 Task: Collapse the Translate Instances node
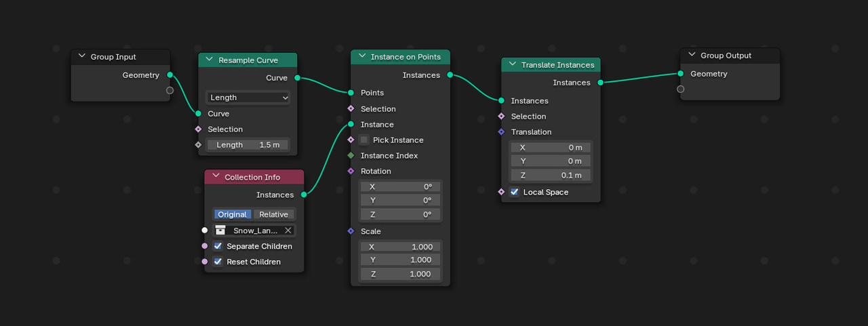(x=513, y=65)
